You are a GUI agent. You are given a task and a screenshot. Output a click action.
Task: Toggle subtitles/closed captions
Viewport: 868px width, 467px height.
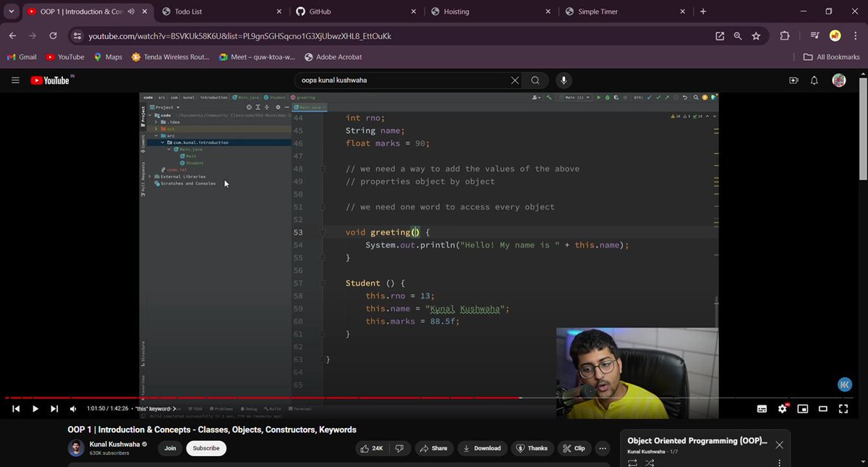pyautogui.click(x=762, y=408)
